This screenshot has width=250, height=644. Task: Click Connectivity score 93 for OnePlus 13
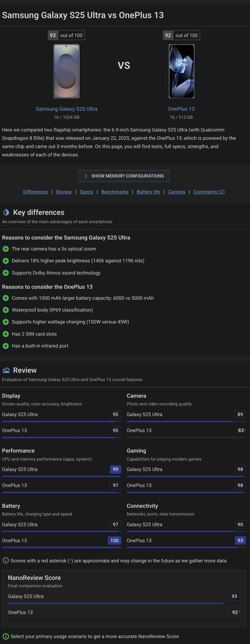tap(240, 540)
